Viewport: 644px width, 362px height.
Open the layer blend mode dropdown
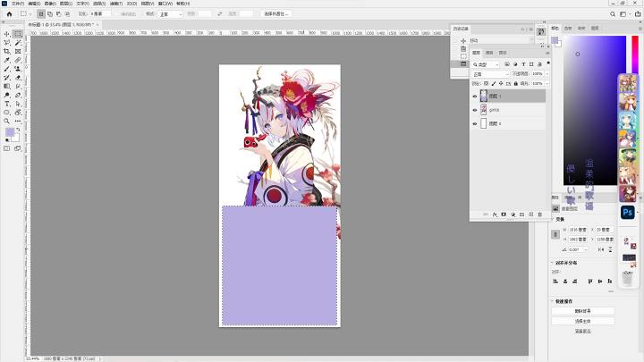point(490,74)
